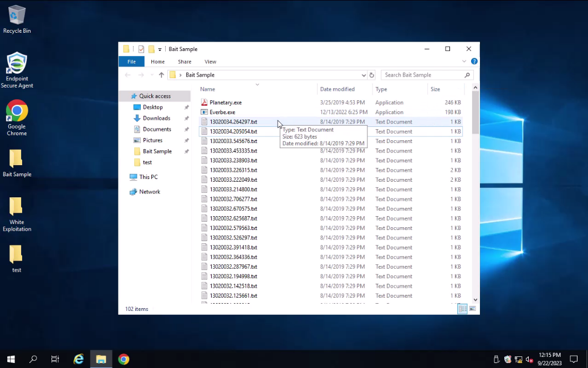Switch to the View ribbon tab
588x368 pixels.
(x=210, y=62)
